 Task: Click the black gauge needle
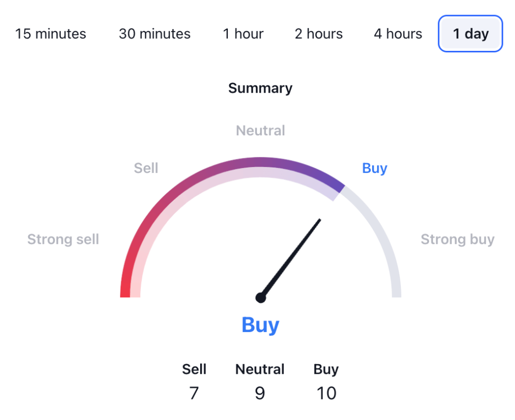pyautogui.click(x=292, y=257)
